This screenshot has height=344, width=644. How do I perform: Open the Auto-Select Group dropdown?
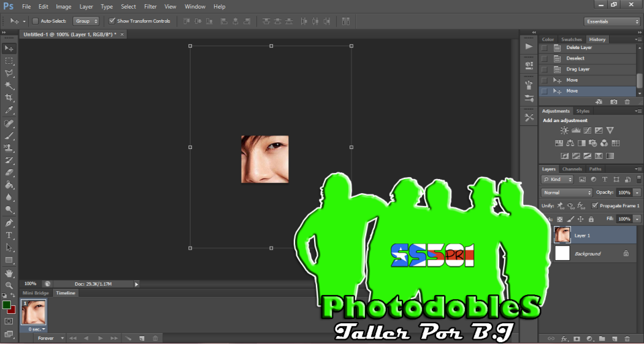(x=86, y=21)
